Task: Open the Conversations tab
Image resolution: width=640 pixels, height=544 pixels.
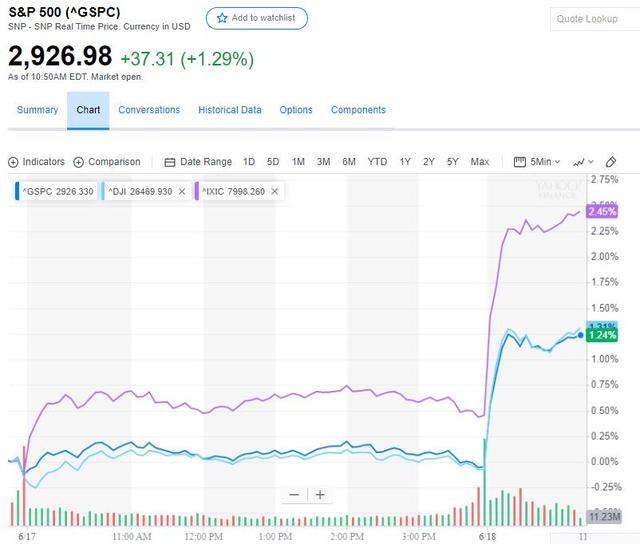Action: (x=149, y=110)
